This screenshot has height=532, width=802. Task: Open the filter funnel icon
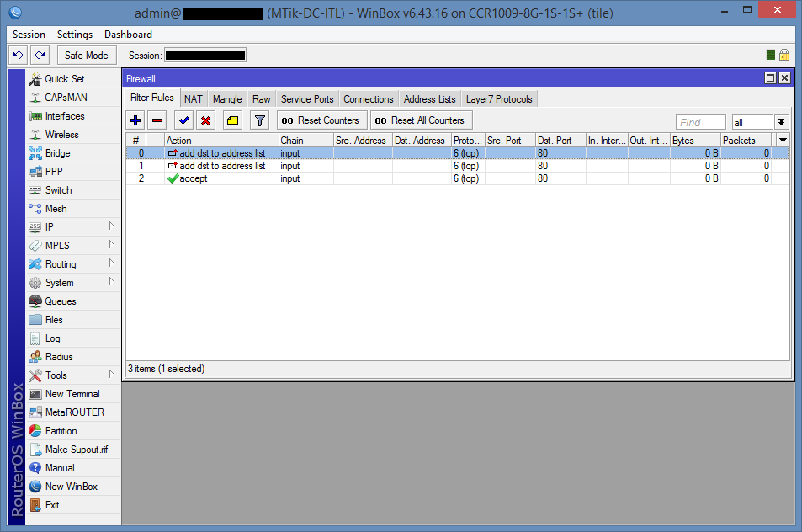(x=260, y=120)
